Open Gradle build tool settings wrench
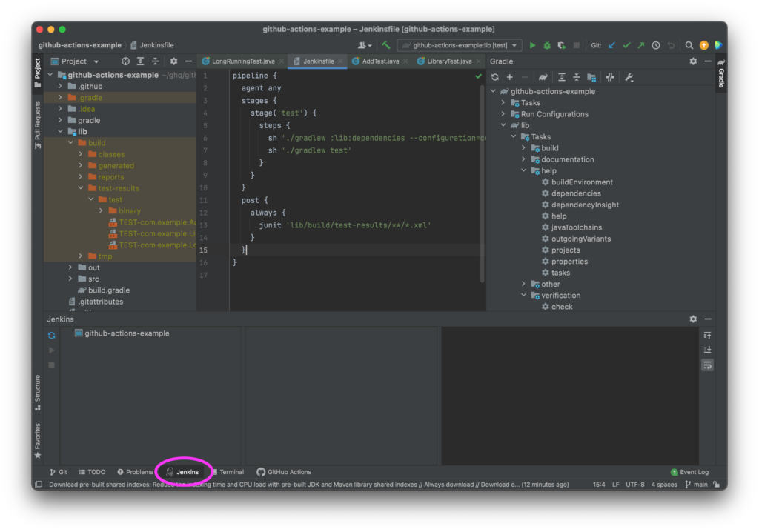The width and height of the screenshot is (759, 532). tap(629, 77)
